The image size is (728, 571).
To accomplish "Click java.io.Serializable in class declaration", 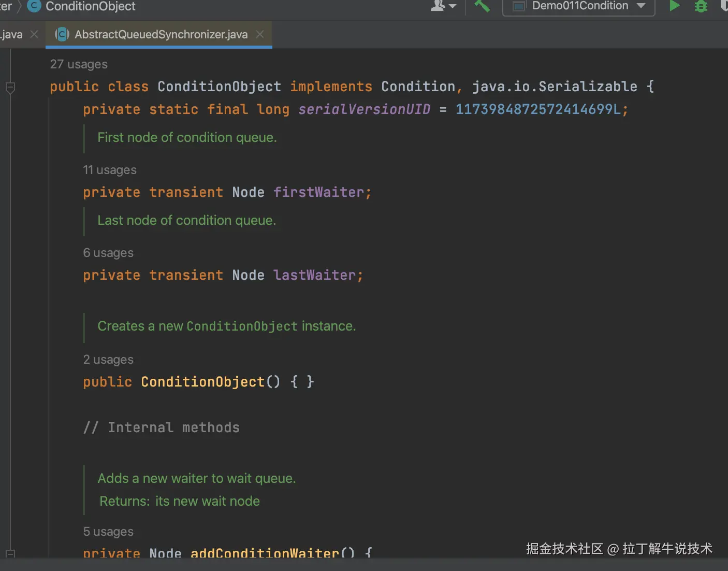I will [x=555, y=87].
